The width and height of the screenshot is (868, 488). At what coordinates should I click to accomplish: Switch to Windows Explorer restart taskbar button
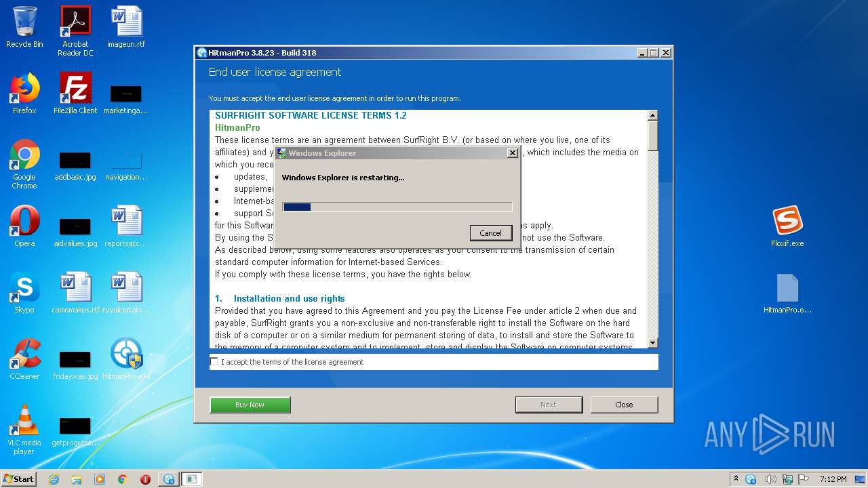click(192, 479)
